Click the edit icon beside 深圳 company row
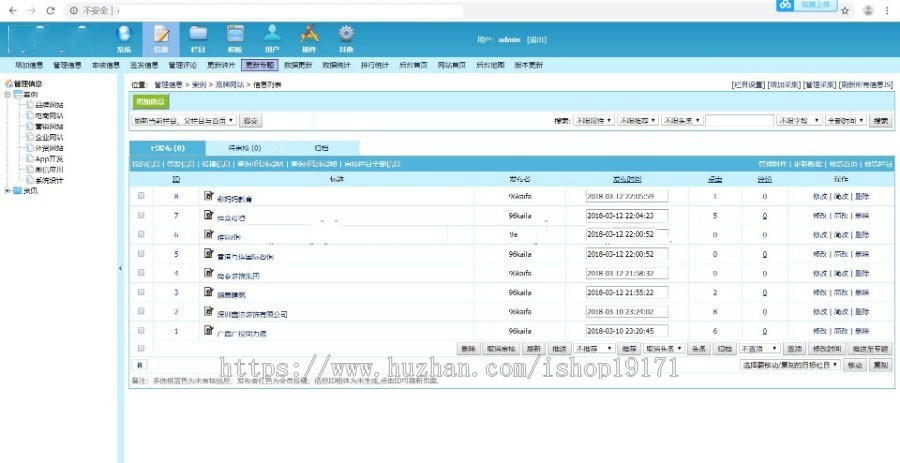 click(x=209, y=311)
